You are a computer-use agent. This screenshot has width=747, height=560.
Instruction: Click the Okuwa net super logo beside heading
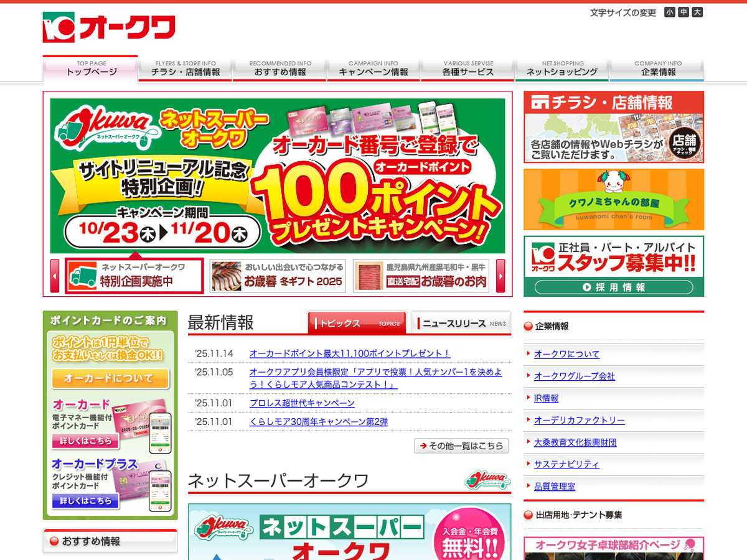click(487, 480)
